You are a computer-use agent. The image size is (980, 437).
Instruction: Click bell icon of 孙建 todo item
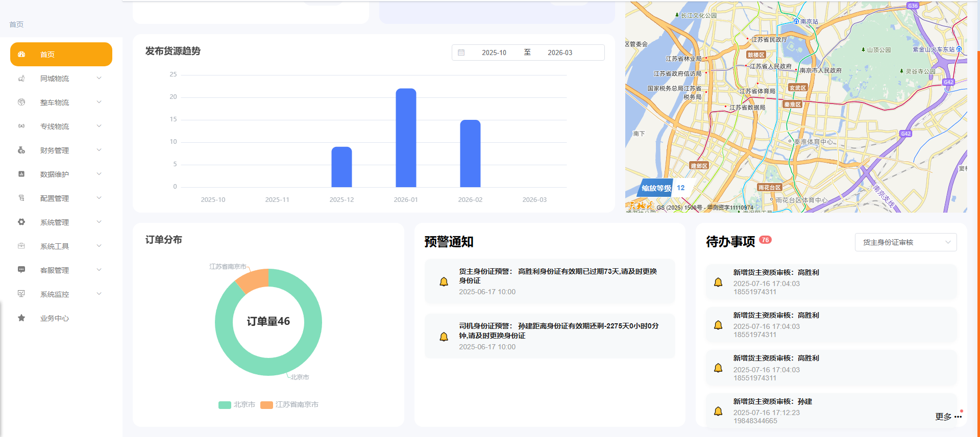click(x=718, y=411)
